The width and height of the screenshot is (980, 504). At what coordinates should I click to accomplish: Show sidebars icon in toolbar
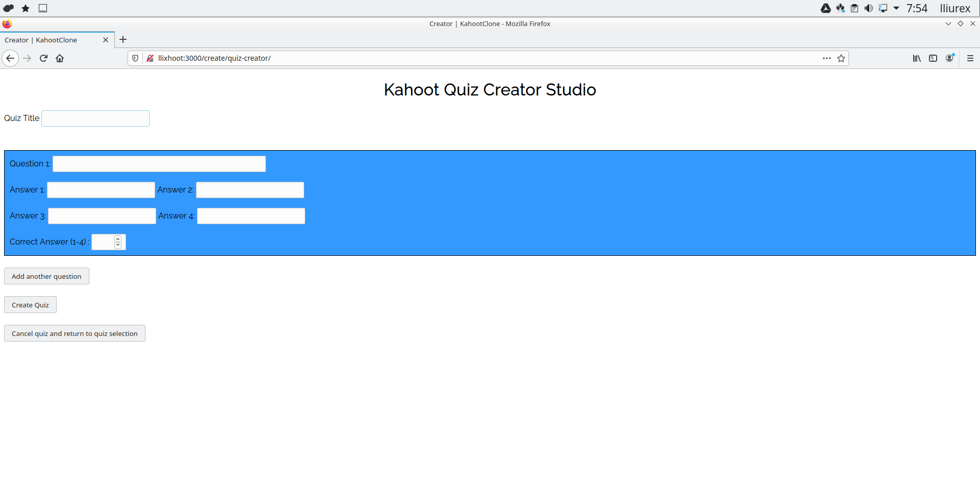(933, 58)
